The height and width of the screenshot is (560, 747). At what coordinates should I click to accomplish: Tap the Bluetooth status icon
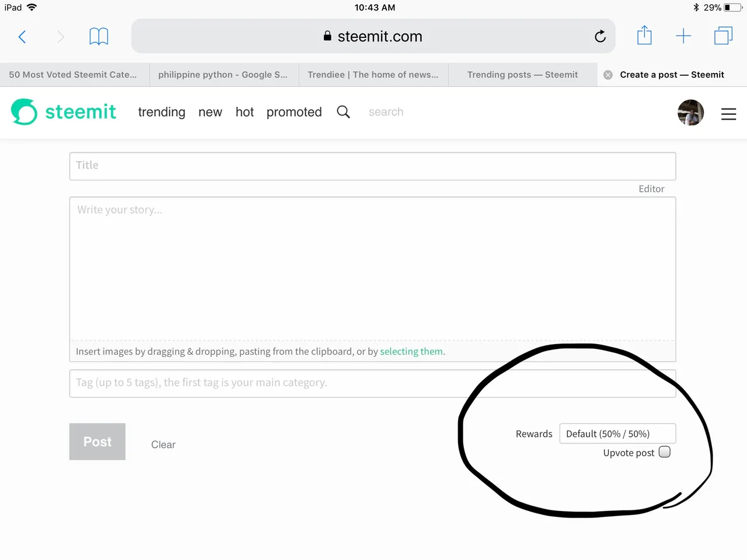(696, 8)
